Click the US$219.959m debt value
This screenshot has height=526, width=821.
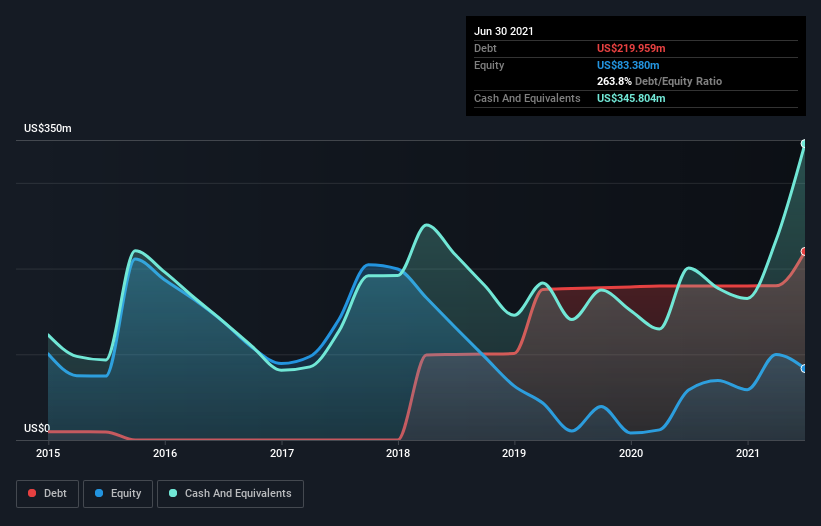click(x=631, y=48)
